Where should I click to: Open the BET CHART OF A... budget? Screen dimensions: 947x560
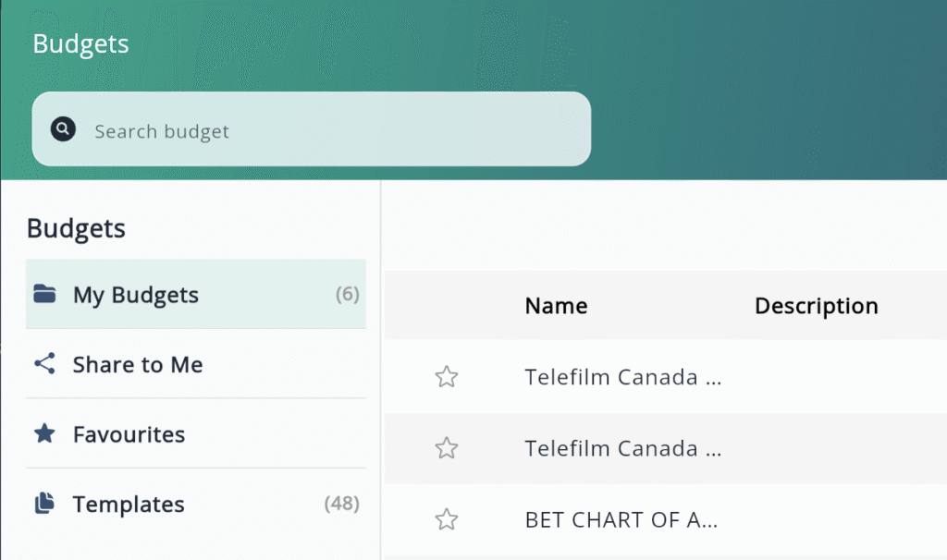(621, 519)
